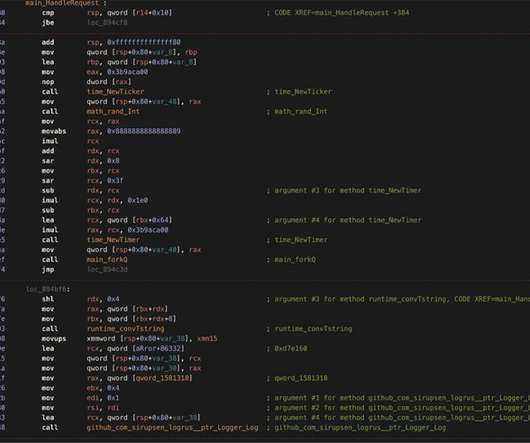Select the mov rax, qword [rbx+rdx] line
This screenshot has width=530, height=443.
(105, 309)
